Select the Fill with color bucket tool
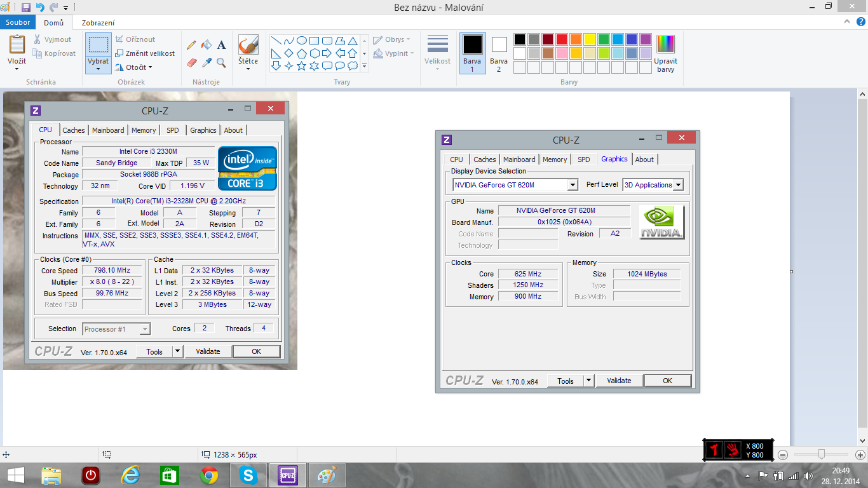 click(206, 45)
